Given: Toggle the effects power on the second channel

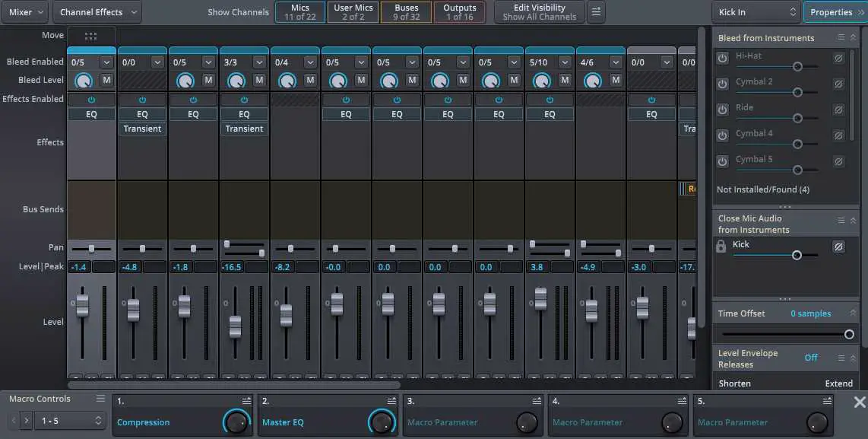Looking at the screenshot, I should click(141, 99).
